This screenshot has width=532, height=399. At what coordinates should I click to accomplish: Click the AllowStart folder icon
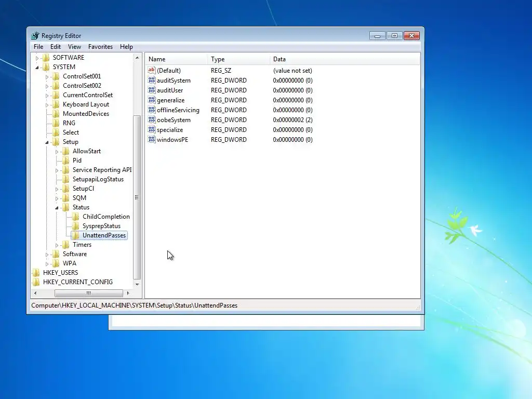tap(66, 151)
